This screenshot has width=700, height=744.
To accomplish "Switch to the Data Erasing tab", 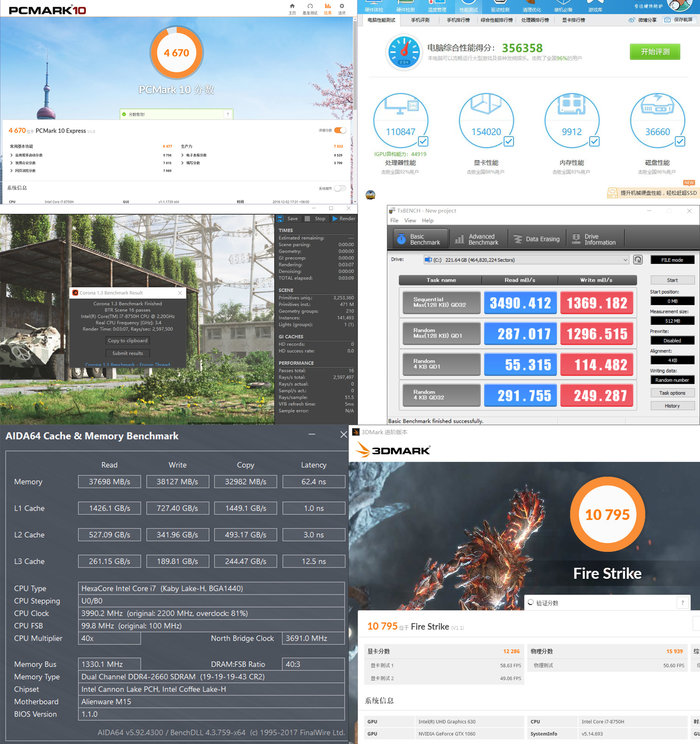I will pos(537,239).
